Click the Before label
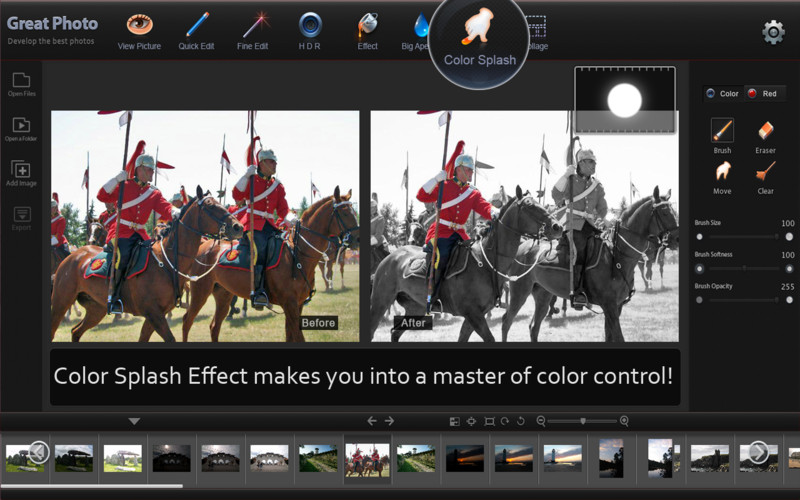Screen dimensions: 800x500 [318, 323]
